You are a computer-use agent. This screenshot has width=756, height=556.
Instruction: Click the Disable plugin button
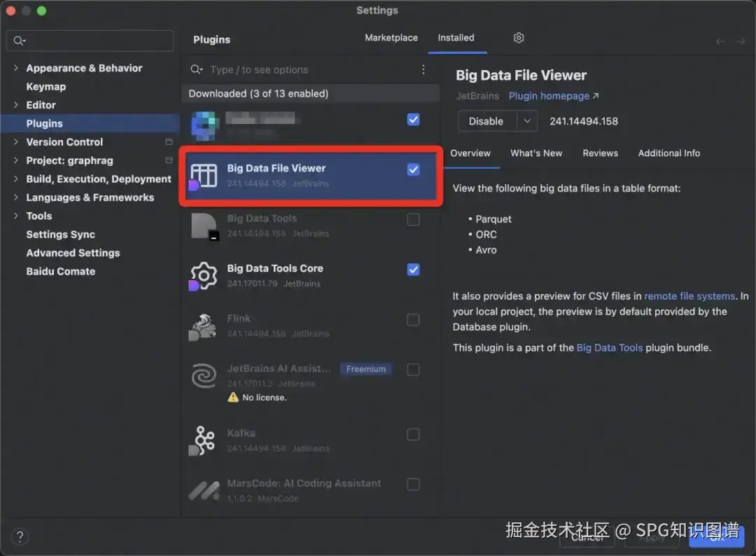click(486, 121)
